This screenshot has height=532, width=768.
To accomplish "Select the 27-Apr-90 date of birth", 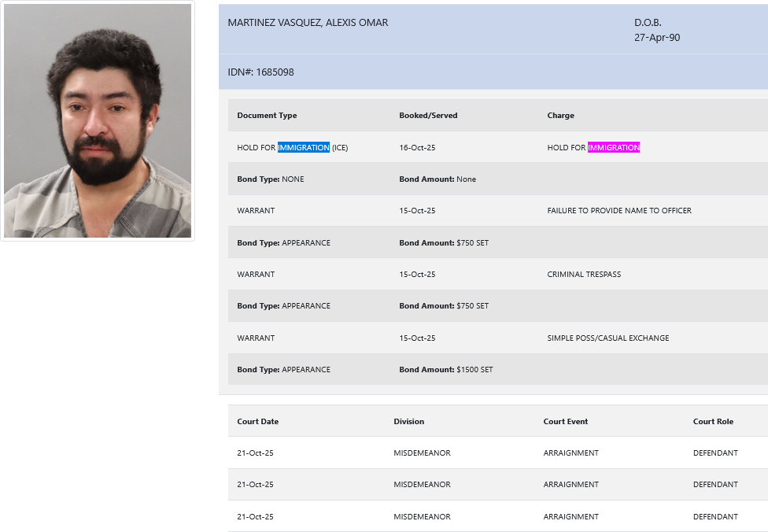I will point(657,37).
